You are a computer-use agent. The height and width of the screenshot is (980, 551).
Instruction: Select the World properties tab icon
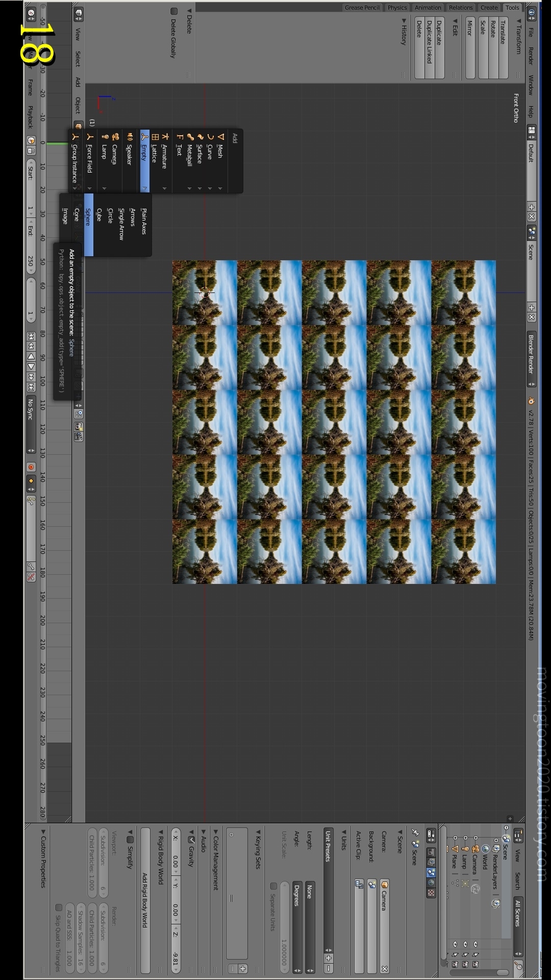[431, 883]
